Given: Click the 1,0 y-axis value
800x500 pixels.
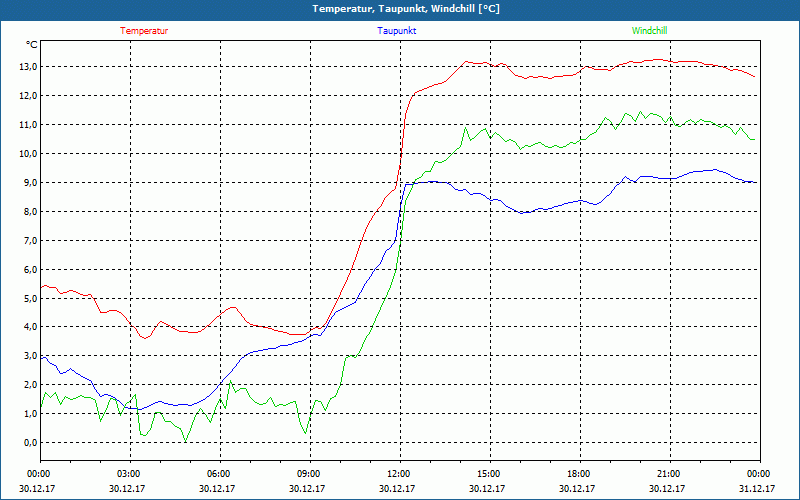Looking at the screenshot, I should click(30, 414).
